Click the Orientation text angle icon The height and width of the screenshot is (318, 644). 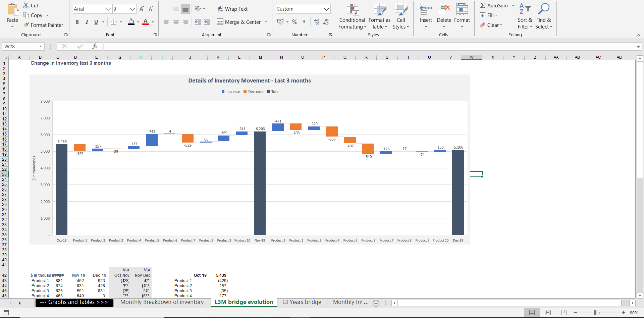(x=198, y=9)
